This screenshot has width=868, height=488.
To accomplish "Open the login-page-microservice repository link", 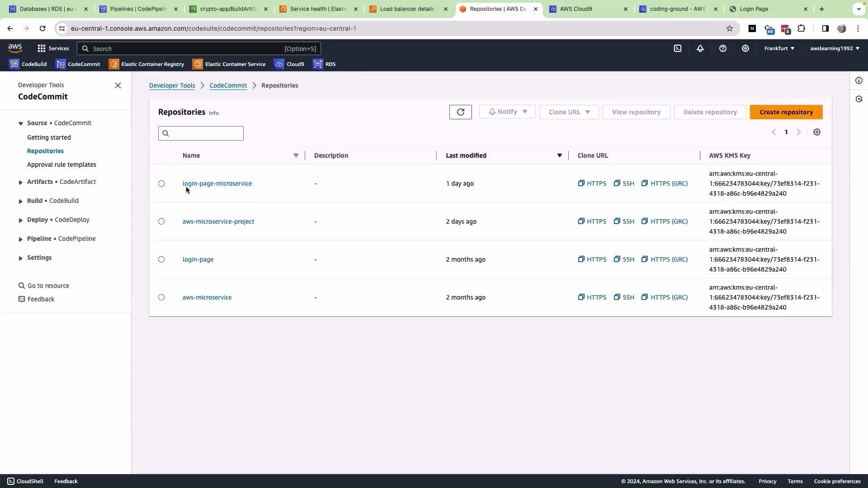I will click(217, 183).
